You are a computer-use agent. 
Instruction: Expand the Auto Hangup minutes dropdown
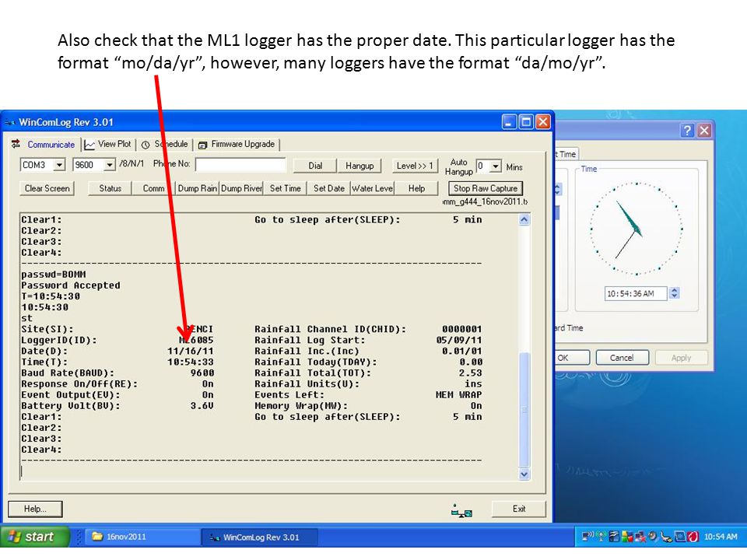tap(496, 166)
